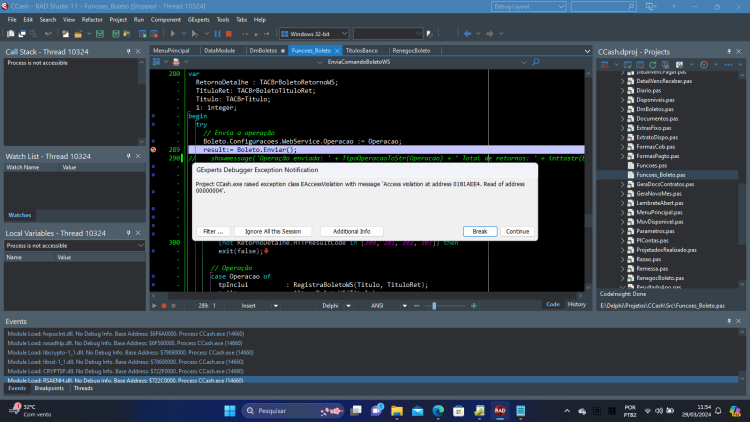This screenshot has width=750, height=422.
Task: Click the Refresh icon in Projects toolbar
Action: pos(652,65)
